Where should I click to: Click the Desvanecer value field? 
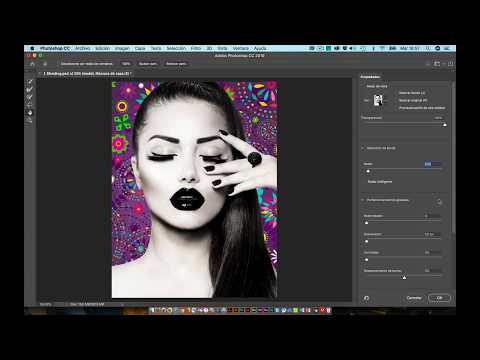[x=432, y=234]
